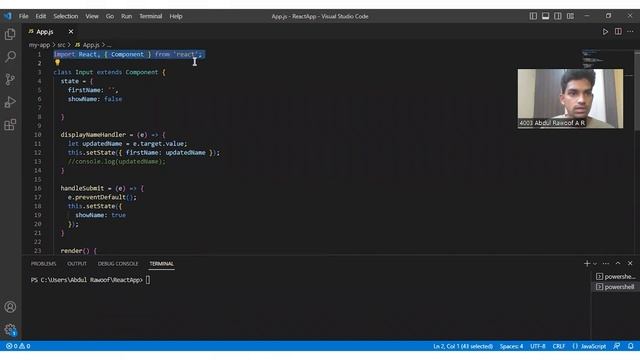Toggle secondary side bar layout icon
The image size is (640, 360).
coord(558,16)
